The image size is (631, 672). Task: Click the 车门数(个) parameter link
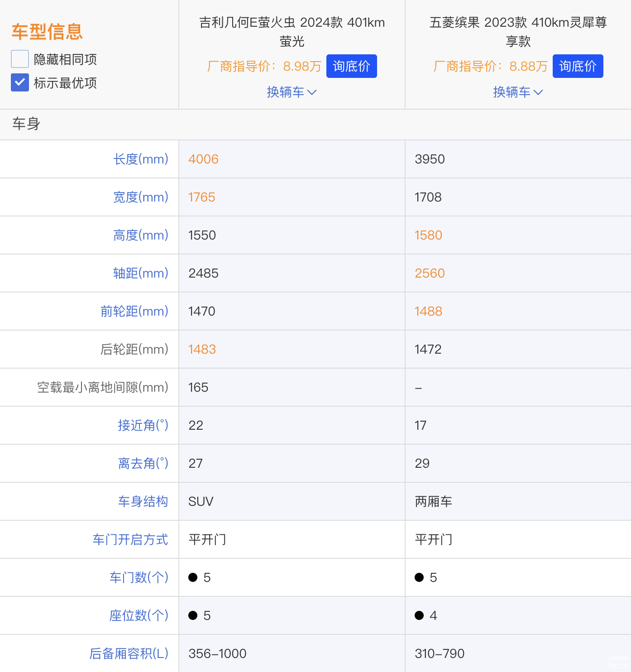(139, 577)
